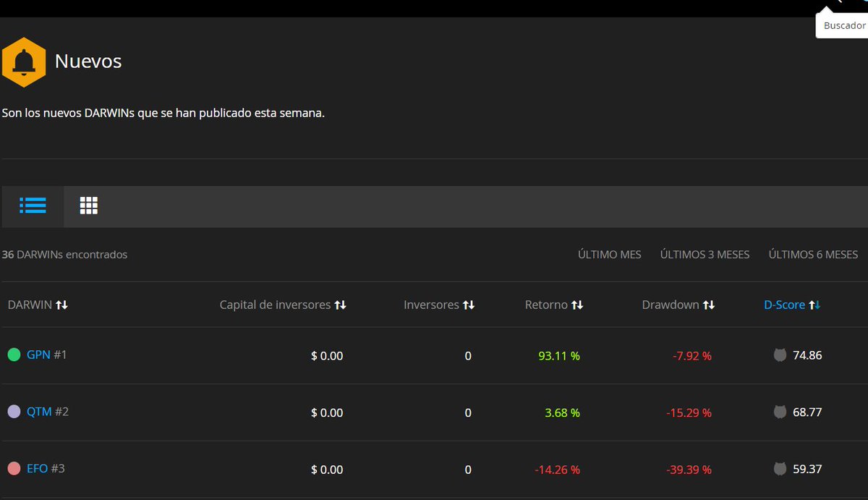Select the ÚLTIMOS 6 MESES period

click(x=814, y=255)
